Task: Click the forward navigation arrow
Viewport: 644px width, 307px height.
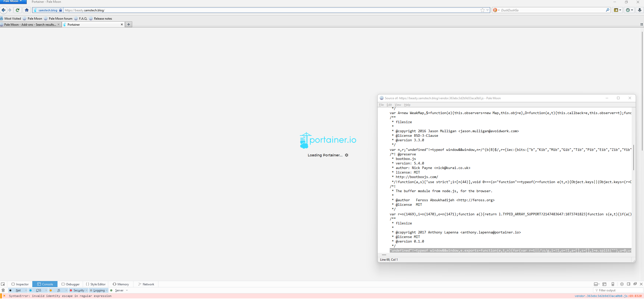Action: [10, 10]
